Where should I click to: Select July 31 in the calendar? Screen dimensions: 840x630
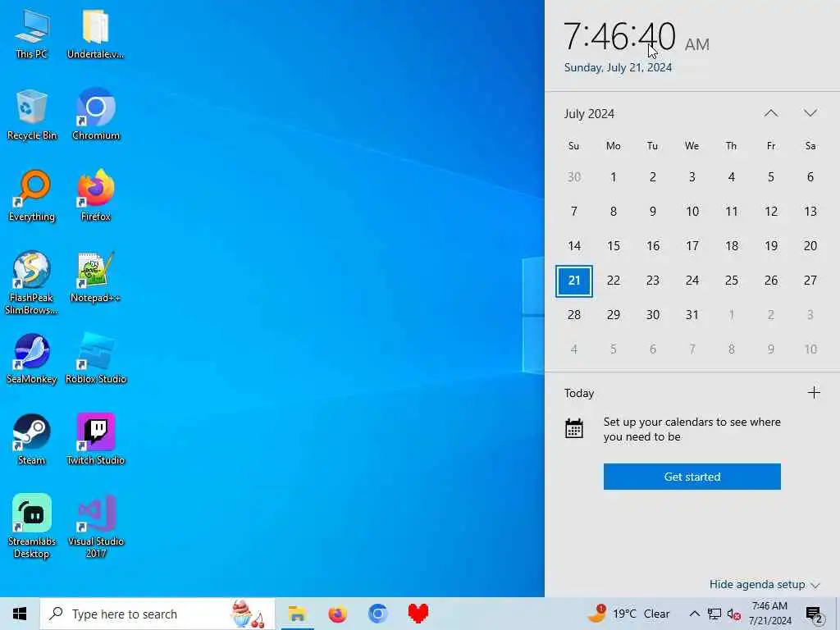pyautogui.click(x=692, y=315)
